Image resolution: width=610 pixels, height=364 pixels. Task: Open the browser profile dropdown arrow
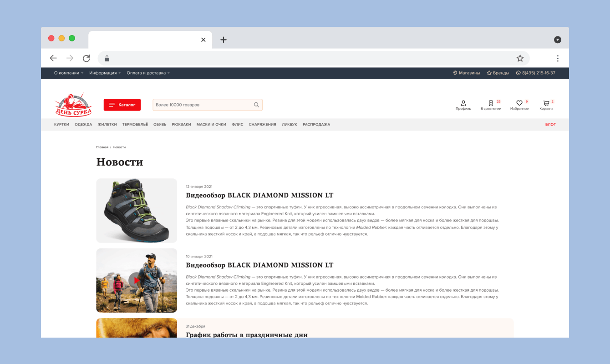click(x=558, y=40)
